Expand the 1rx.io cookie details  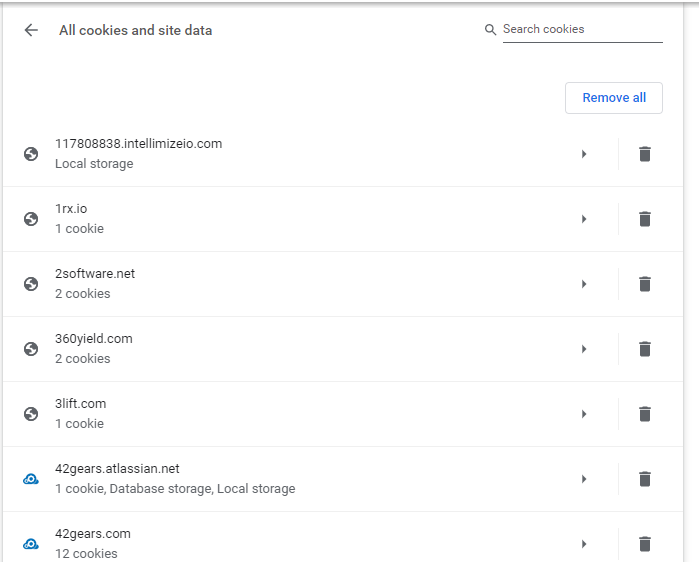click(x=584, y=219)
